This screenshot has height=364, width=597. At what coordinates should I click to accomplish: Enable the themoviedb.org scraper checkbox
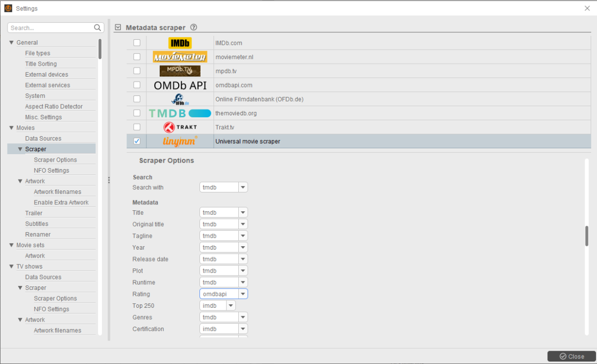click(x=137, y=113)
